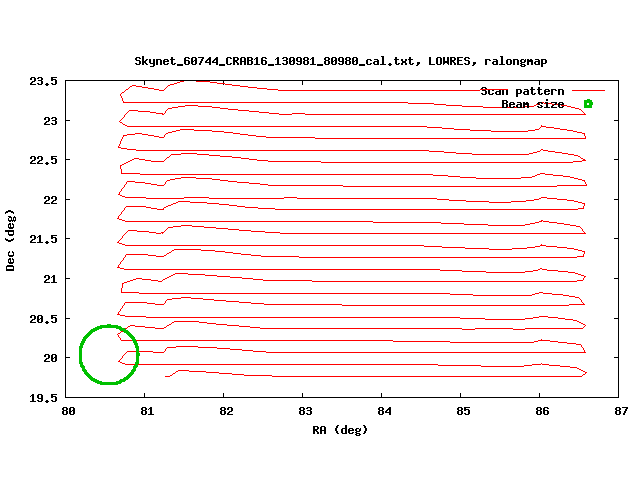Click the x-axis tick label 80
This screenshot has height=480, width=640.
tap(68, 411)
